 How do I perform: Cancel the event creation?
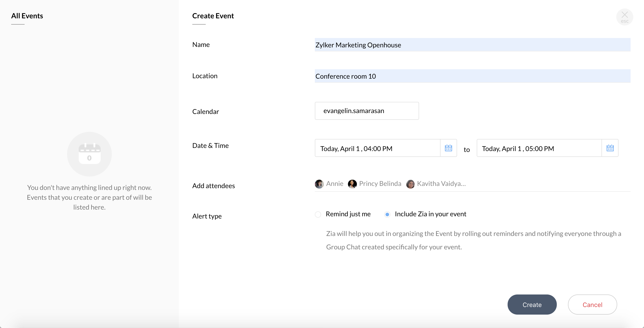592,305
